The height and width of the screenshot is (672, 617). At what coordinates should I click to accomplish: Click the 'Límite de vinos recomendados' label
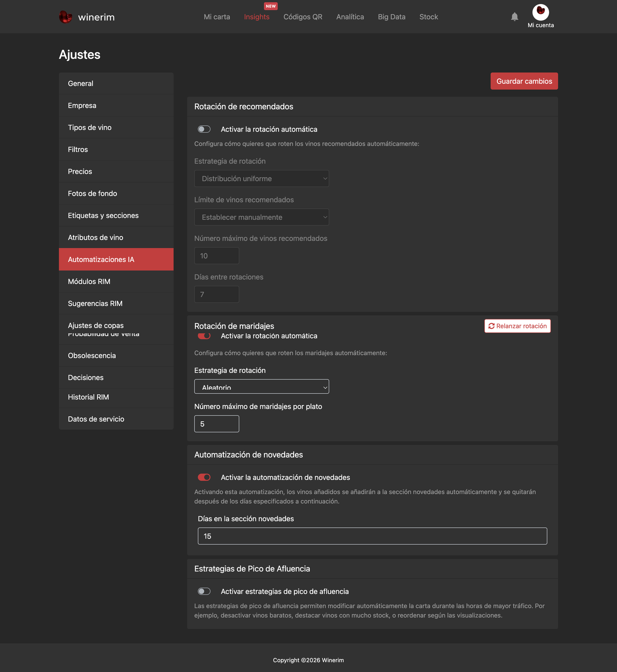244,200
